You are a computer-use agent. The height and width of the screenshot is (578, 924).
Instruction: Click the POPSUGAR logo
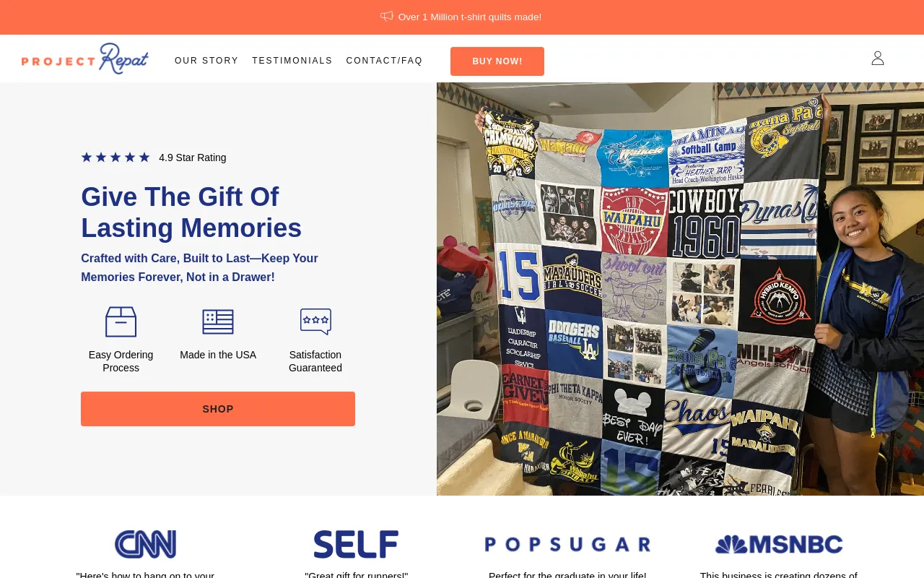[567, 545]
